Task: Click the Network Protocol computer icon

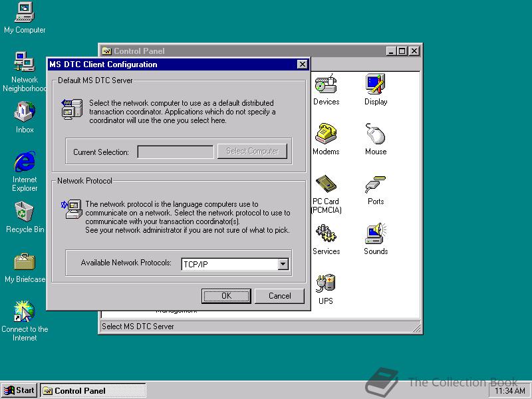Action: (x=72, y=209)
